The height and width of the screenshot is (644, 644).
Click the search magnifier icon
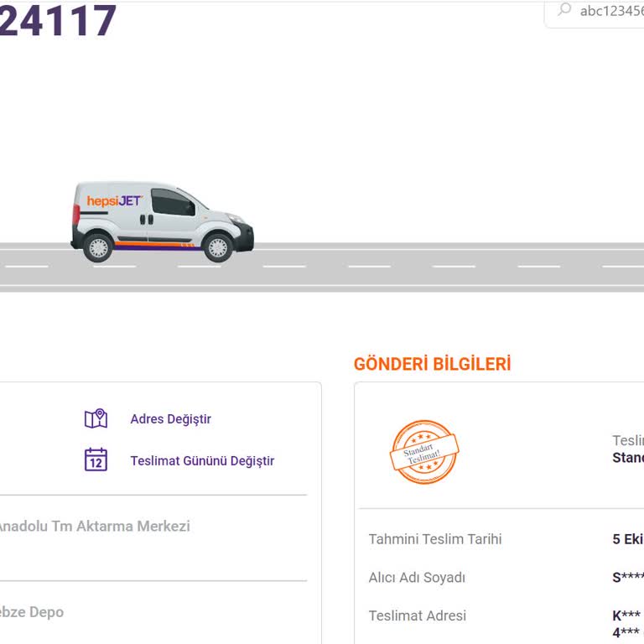[x=564, y=9]
